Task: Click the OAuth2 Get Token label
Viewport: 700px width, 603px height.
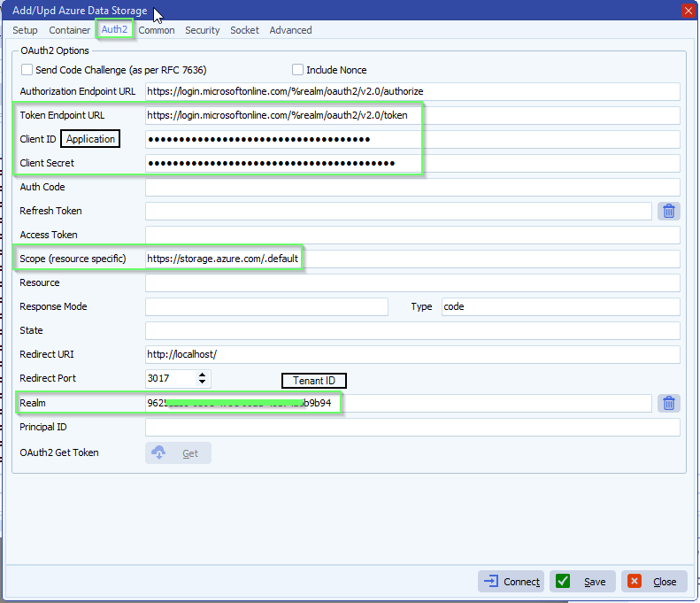Action: point(59,452)
